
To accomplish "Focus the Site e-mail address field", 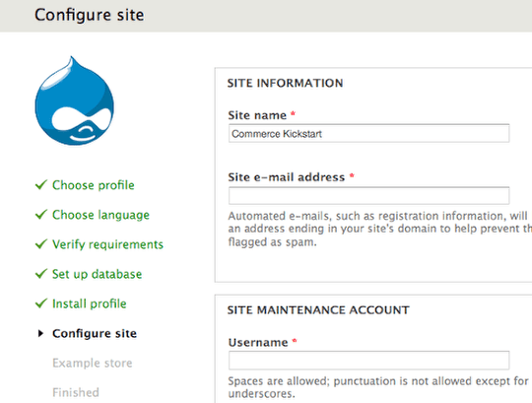I will [368, 196].
